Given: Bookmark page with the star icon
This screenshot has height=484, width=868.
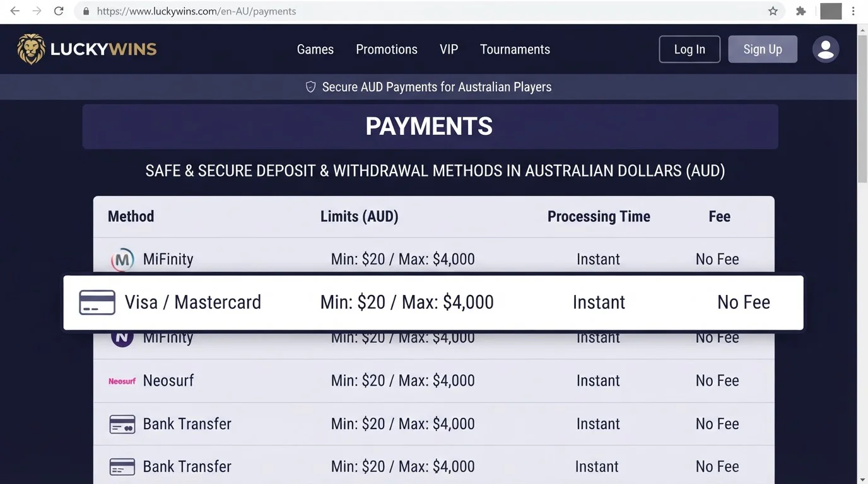Looking at the screenshot, I should (773, 11).
